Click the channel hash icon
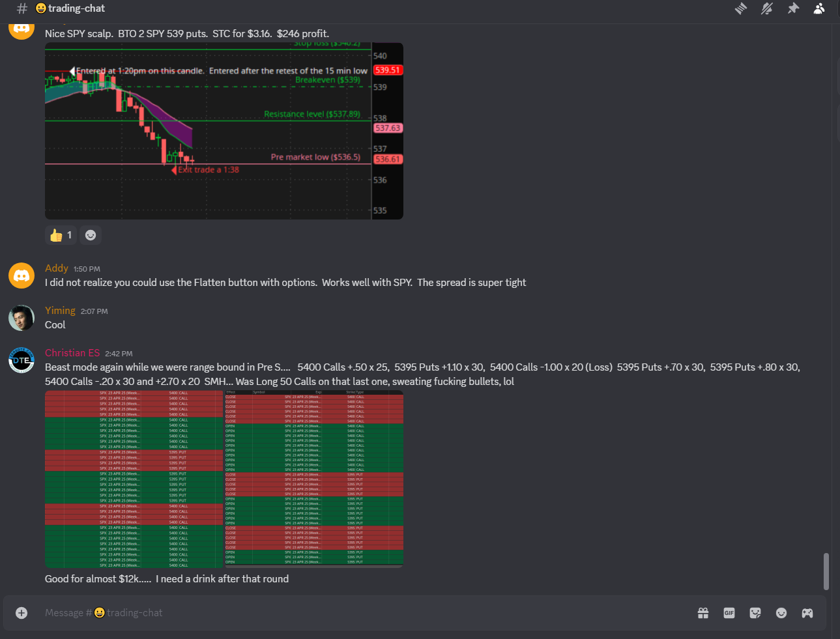The image size is (840, 639). point(22,8)
